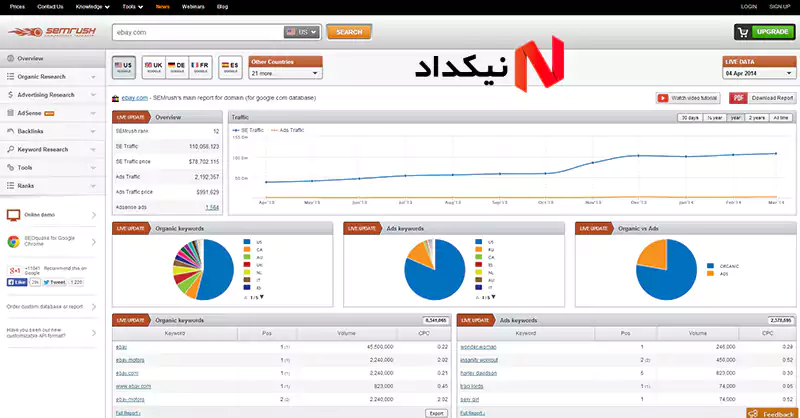Select the UK Google database flag
Image resolution: width=800 pixels, height=418 pixels.
point(154,67)
